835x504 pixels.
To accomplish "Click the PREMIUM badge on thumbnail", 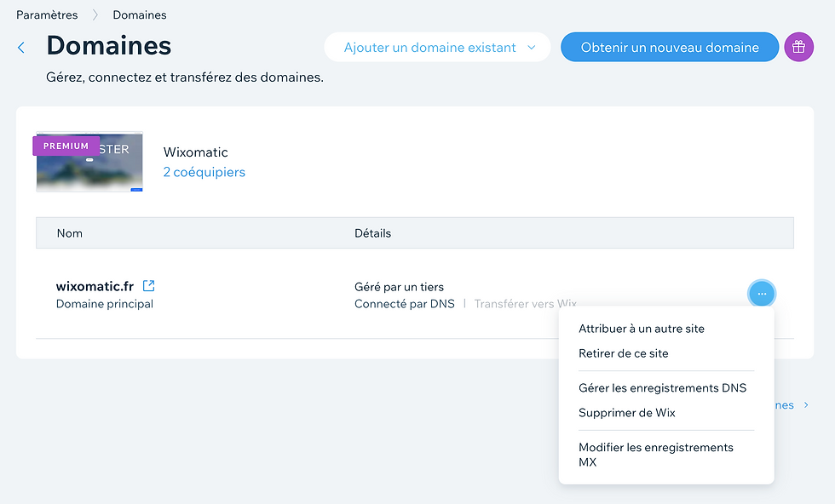I will [66, 146].
